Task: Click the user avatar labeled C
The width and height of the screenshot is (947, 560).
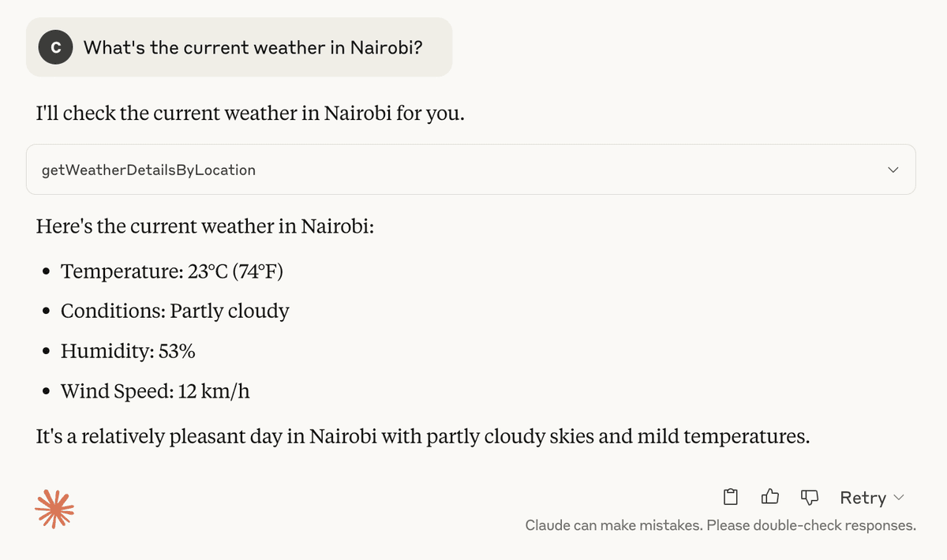Action: pos(55,47)
